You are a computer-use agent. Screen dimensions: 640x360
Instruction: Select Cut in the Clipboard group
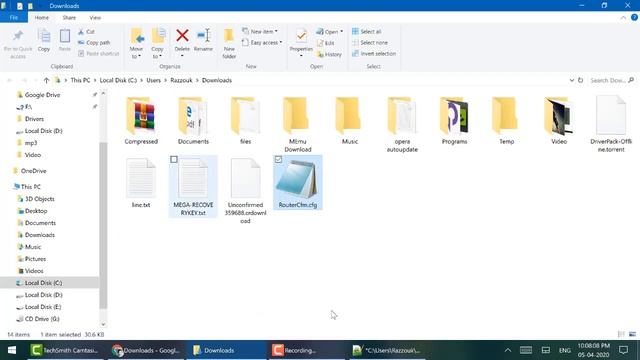click(x=86, y=31)
